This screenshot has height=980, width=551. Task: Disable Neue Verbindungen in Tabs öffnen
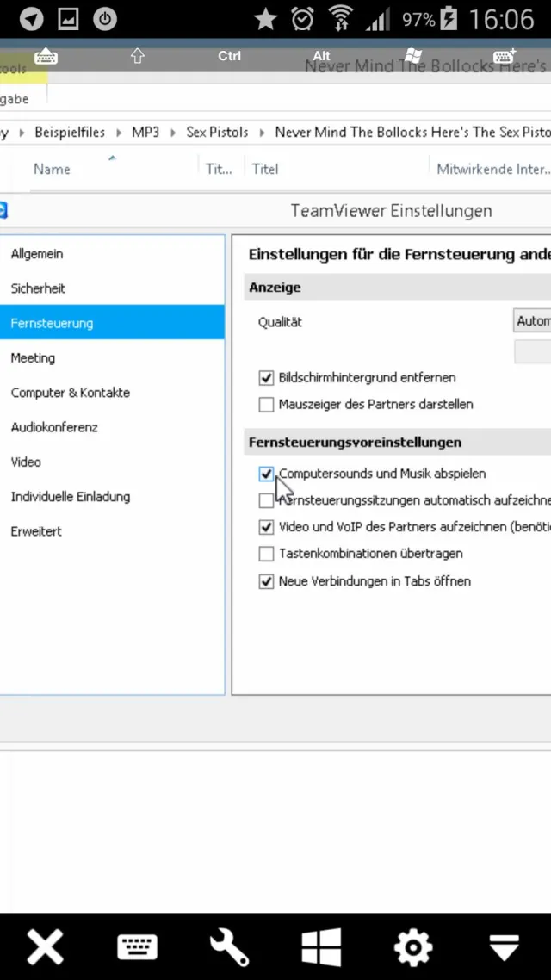point(266,581)
